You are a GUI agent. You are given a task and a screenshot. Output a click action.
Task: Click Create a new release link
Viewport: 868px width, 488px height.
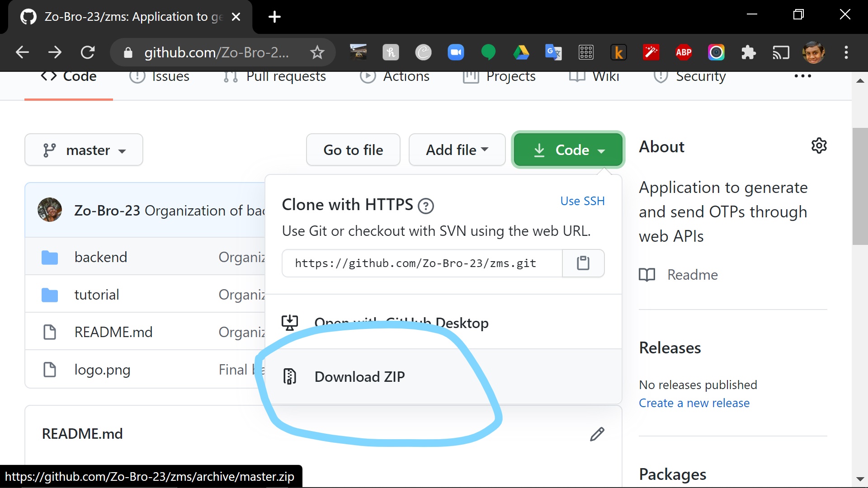[x=694, y=403]
